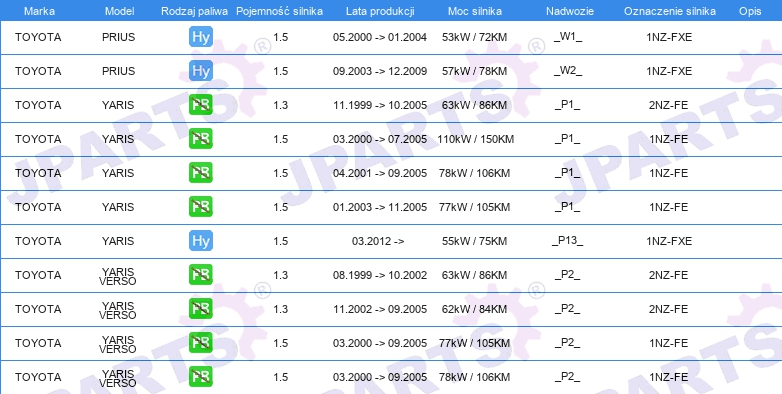Viewport: 782px width, 394px height.
Task: Click the Marka column header
Action: click(39, 11)
